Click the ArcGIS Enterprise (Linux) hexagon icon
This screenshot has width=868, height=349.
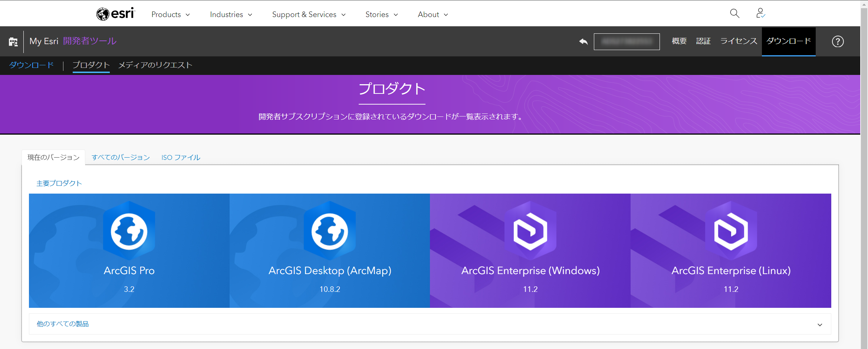731,231
